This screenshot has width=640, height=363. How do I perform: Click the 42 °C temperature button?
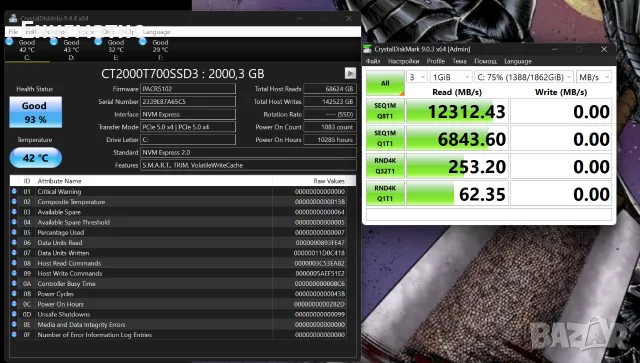pos(36,158)
